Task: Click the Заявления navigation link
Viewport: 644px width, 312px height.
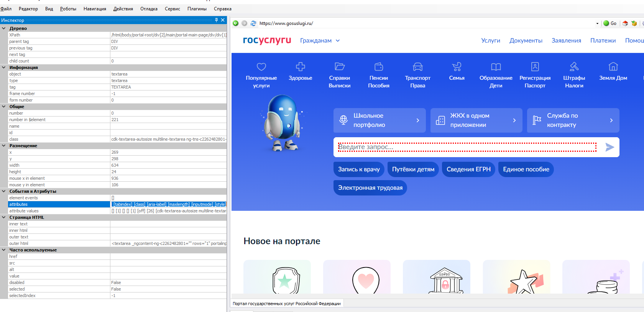Action: pyautogui.click(x=566, y=41)
